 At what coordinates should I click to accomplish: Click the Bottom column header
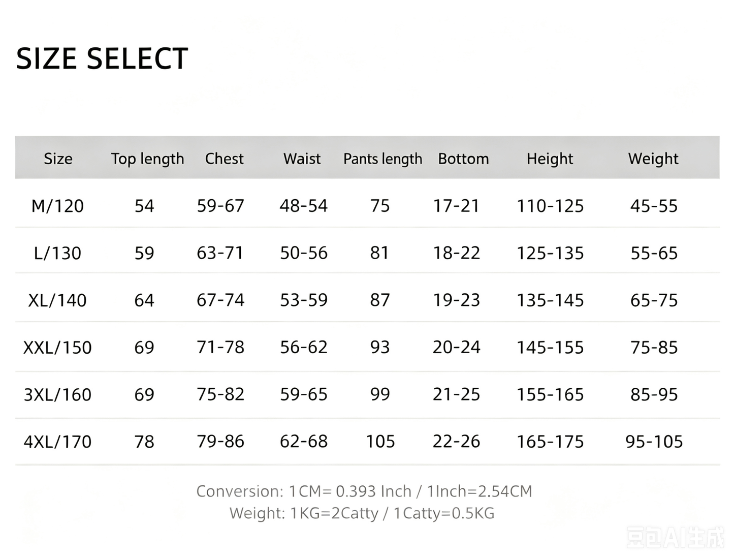[x=463, y=159]
